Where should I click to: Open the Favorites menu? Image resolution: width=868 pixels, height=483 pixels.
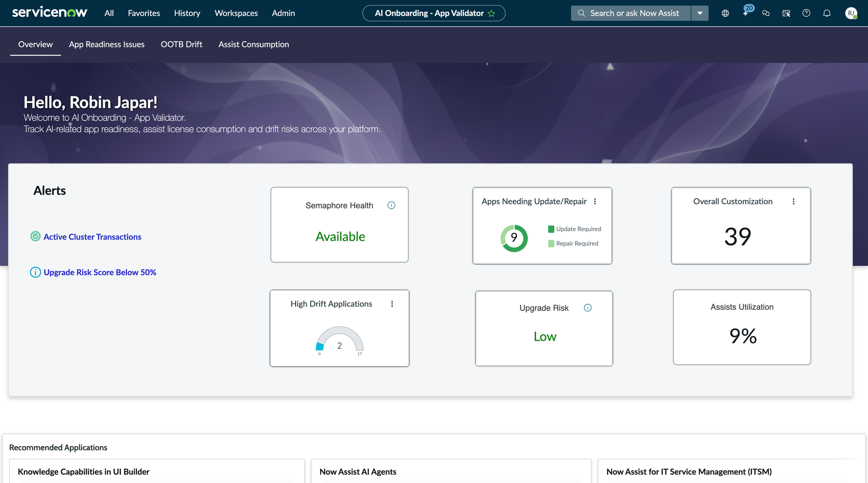[x=144, y=13]
